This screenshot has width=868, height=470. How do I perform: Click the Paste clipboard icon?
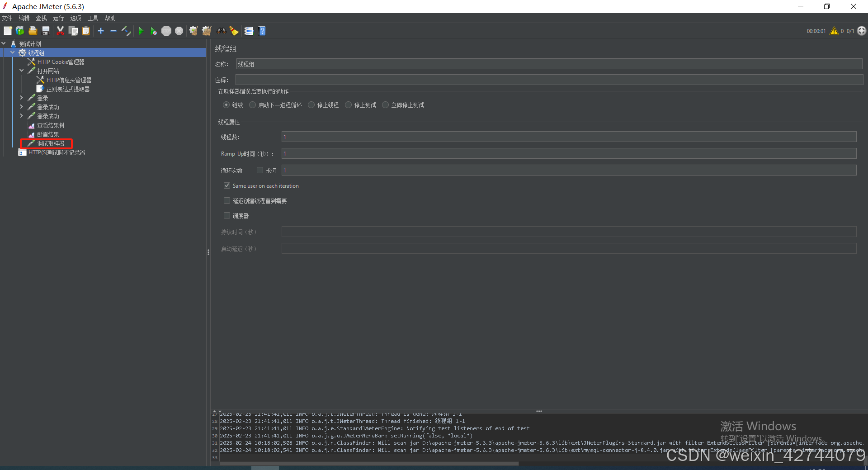(86, 31)
